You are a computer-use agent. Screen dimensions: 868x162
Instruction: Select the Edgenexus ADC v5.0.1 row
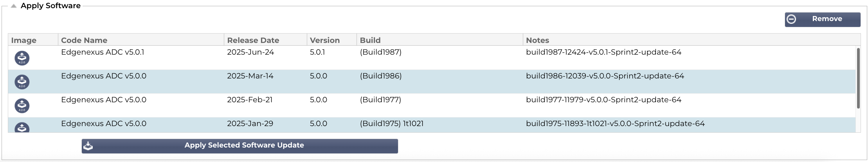pos(432,58)
